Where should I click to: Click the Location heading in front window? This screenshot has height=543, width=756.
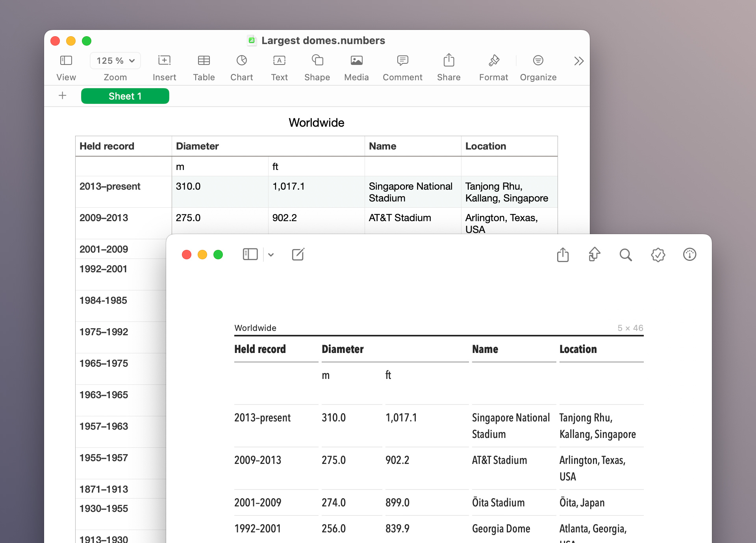pos(578,349)
